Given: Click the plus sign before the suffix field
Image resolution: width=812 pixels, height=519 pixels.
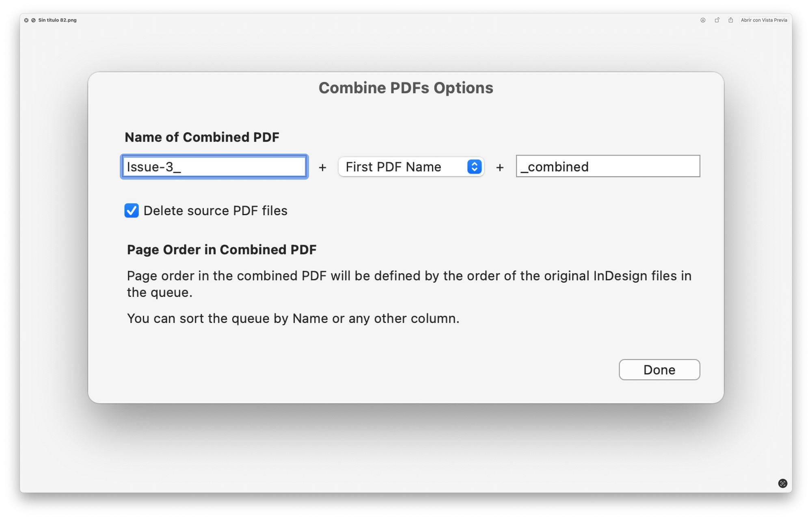Looking at the screenshot, I should (x=500, y=167).
